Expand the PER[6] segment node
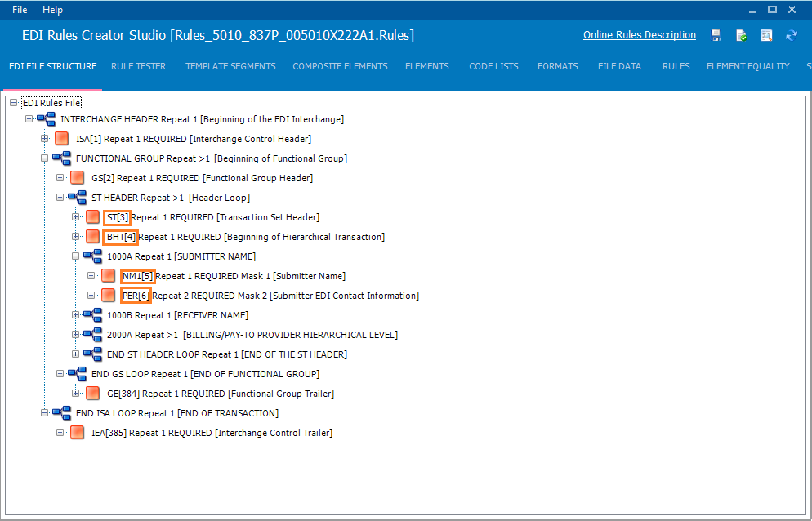The height and width of the screenshot is (521, 812). 91,296
